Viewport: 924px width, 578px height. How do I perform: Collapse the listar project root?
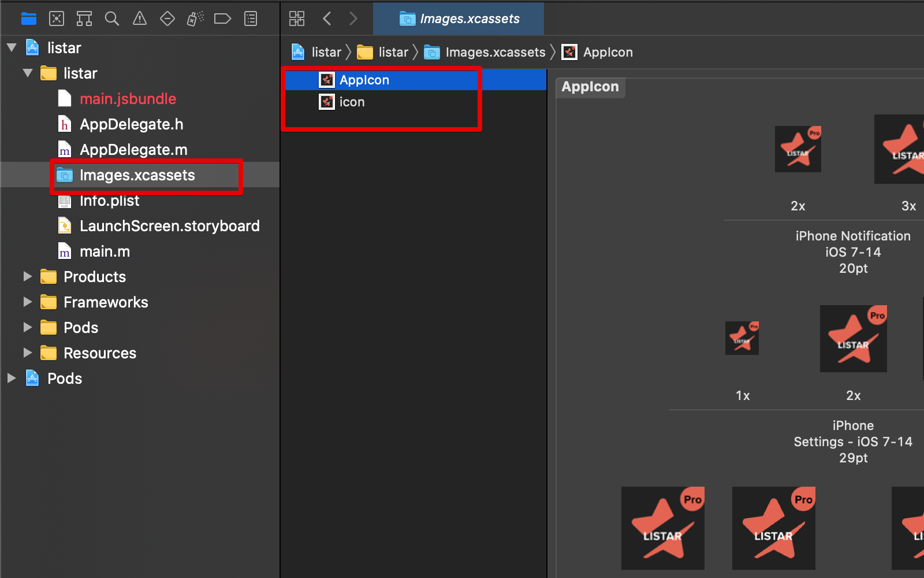(x=12, y=48)
